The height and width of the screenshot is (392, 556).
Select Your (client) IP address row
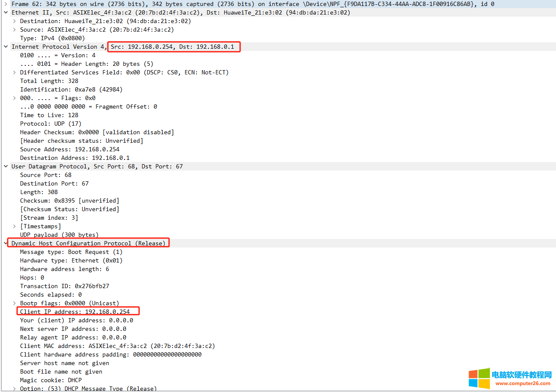(x=77, y=320)
